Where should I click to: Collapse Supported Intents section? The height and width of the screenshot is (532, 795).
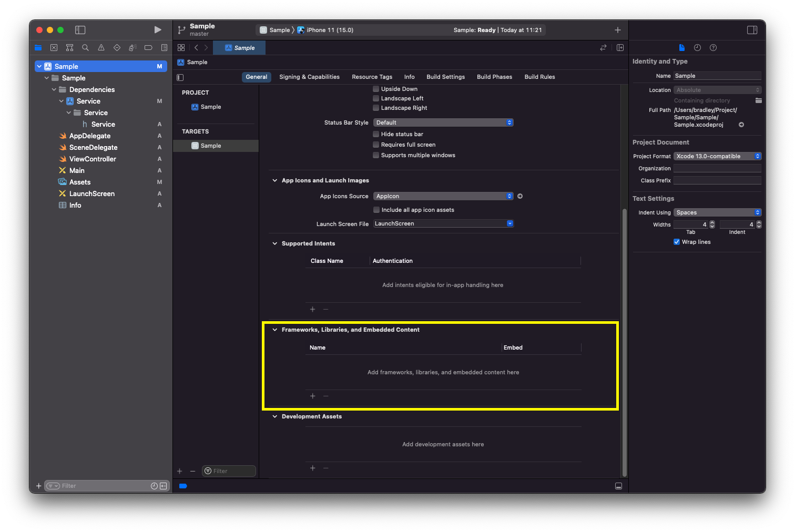point(274,243)
